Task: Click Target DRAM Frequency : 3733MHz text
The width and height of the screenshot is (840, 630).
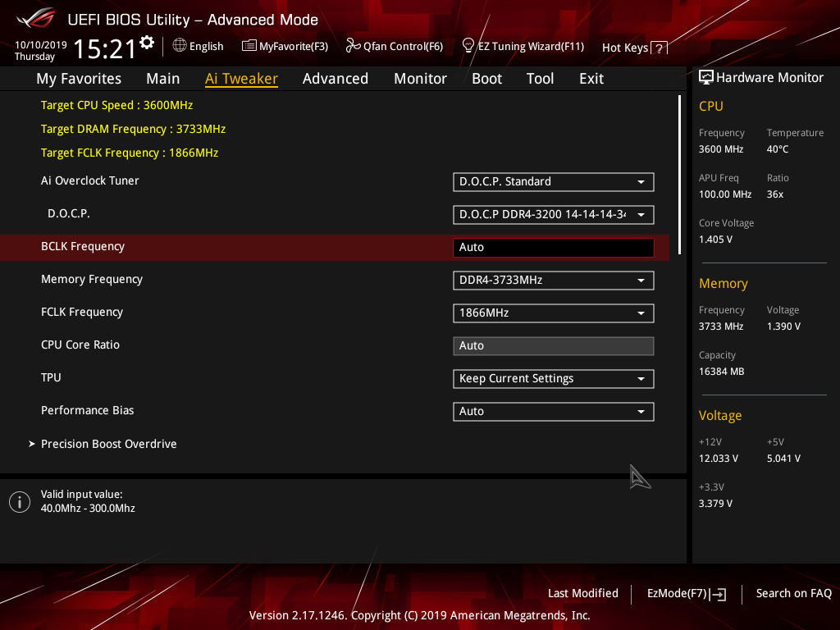Action: [134, 129]
